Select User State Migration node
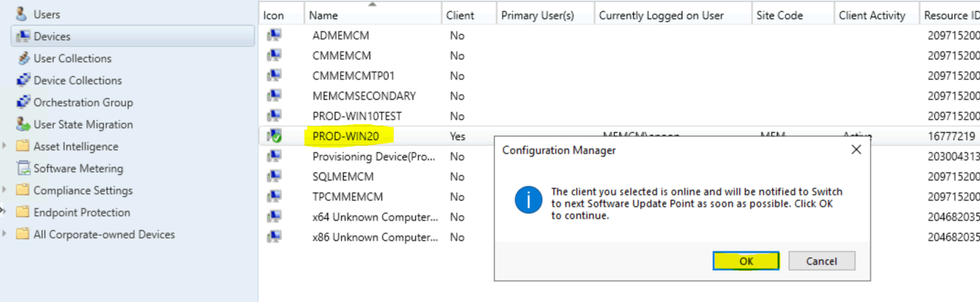This screenshot has width=980, height=302. pos(83,124)
